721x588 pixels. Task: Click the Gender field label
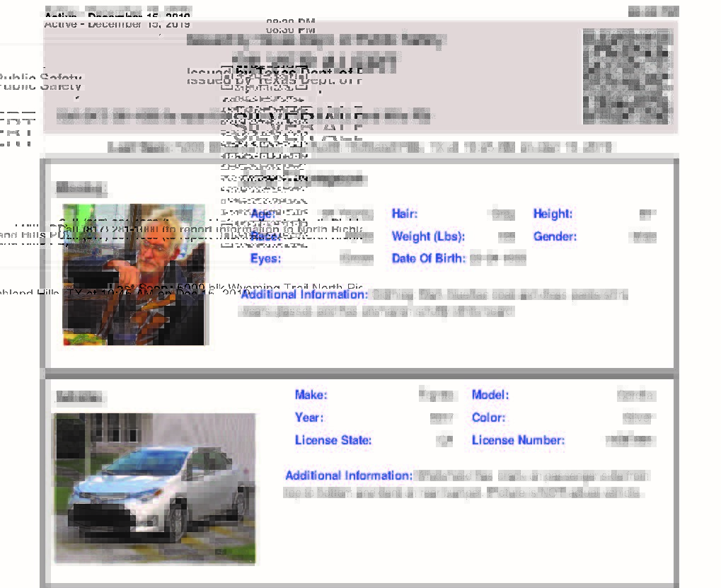555,236
